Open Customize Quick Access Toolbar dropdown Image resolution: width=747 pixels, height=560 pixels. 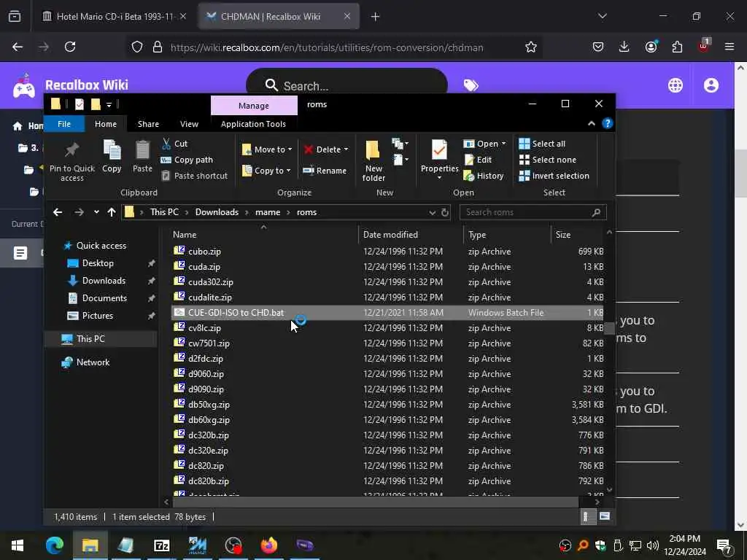click(x=109, y=104)
